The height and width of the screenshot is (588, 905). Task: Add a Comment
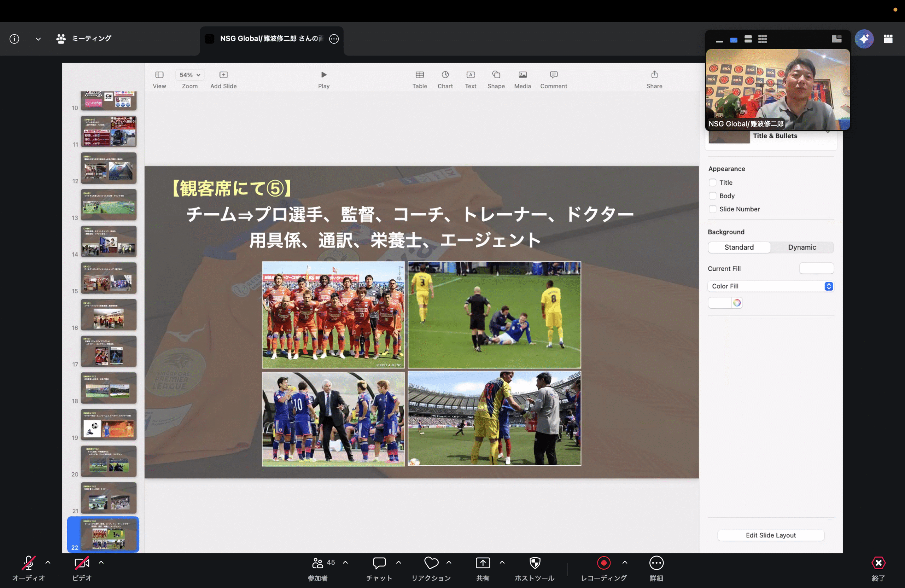click(554, 75)
